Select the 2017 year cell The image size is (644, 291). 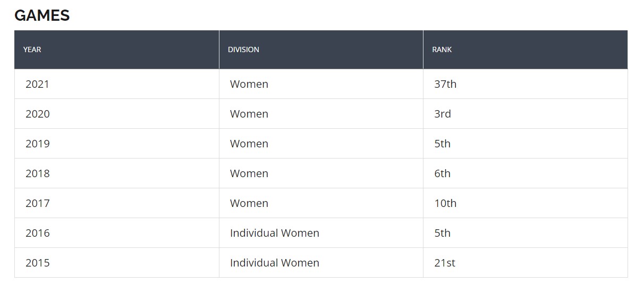(x=37, y=203)
